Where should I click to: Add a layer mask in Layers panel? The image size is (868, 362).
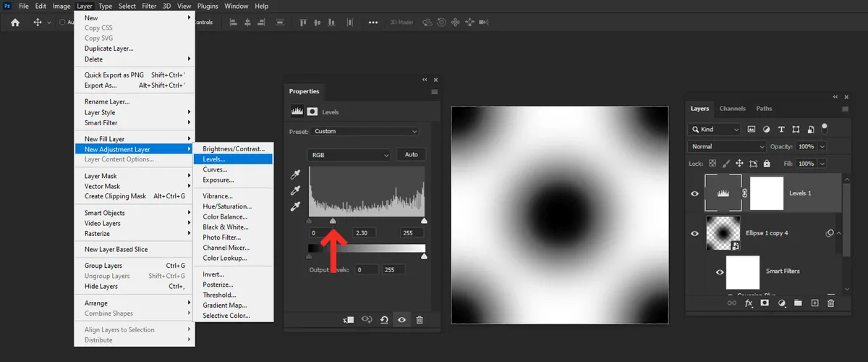(765, 303)
